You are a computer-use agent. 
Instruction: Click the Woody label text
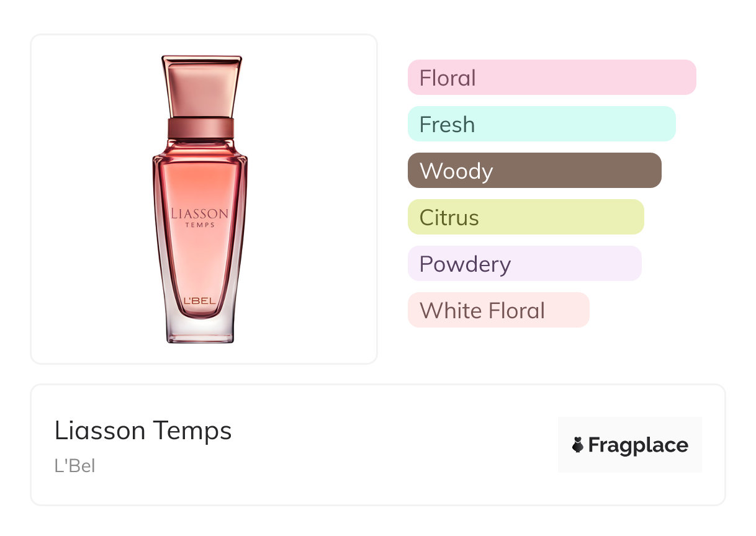coord(456,171)
